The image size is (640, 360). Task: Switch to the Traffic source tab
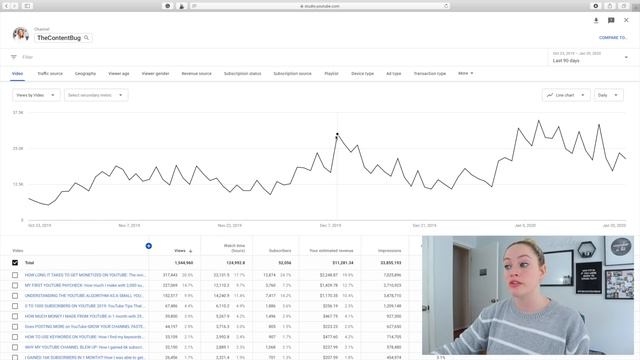click(x=50, y=73)
